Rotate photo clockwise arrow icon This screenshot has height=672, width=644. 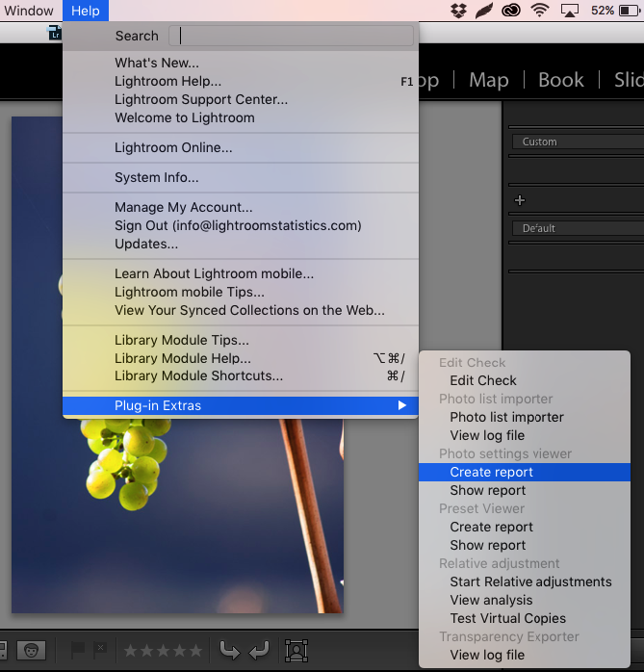pyautogui.click(x=259, y=651)
